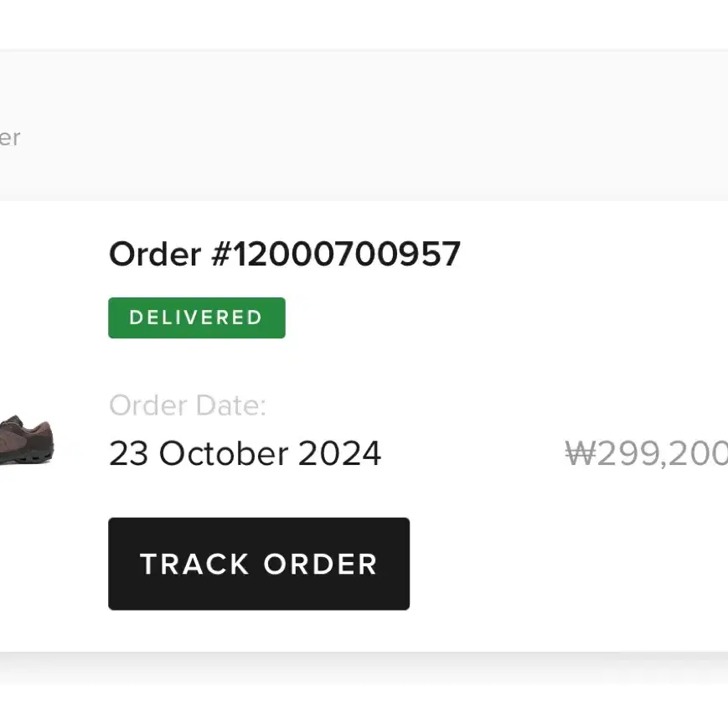Click the word 'Order' in the order heading
This screenshot has height=728, width=728.
155,254
